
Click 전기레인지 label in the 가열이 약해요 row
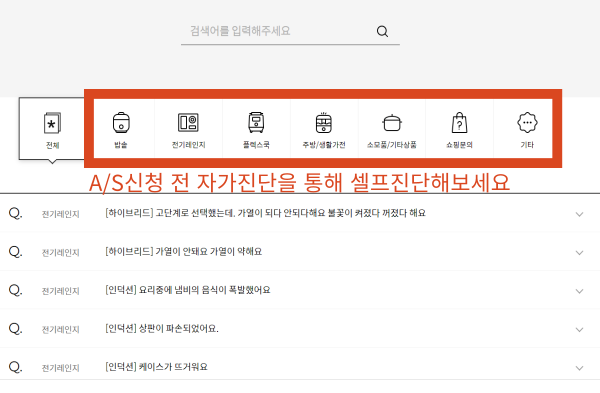point(60,253)
